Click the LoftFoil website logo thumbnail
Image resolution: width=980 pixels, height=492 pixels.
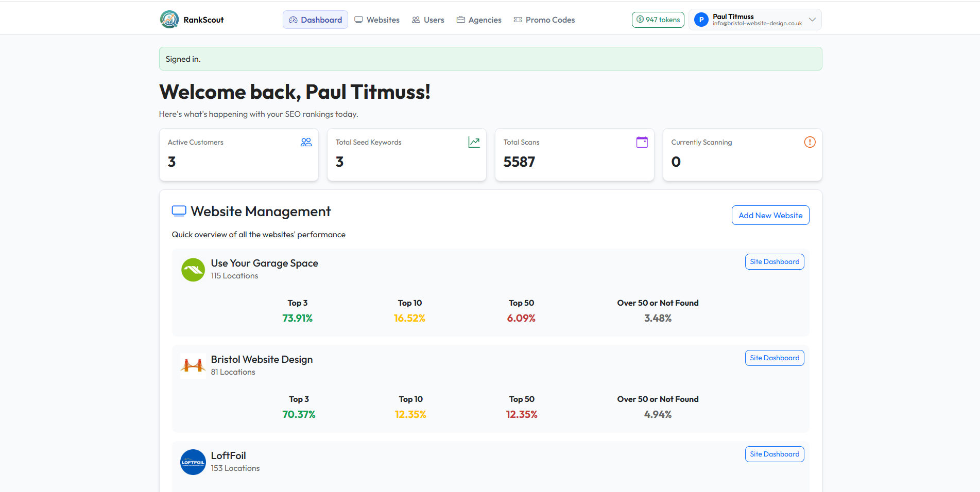[x=193, y=462]
